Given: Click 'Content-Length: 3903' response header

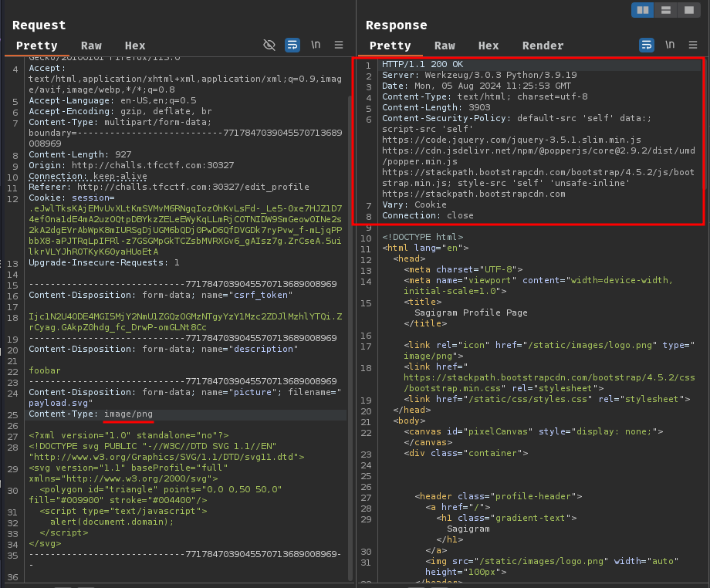Looking at the screenshot, I should coord(436,107).
